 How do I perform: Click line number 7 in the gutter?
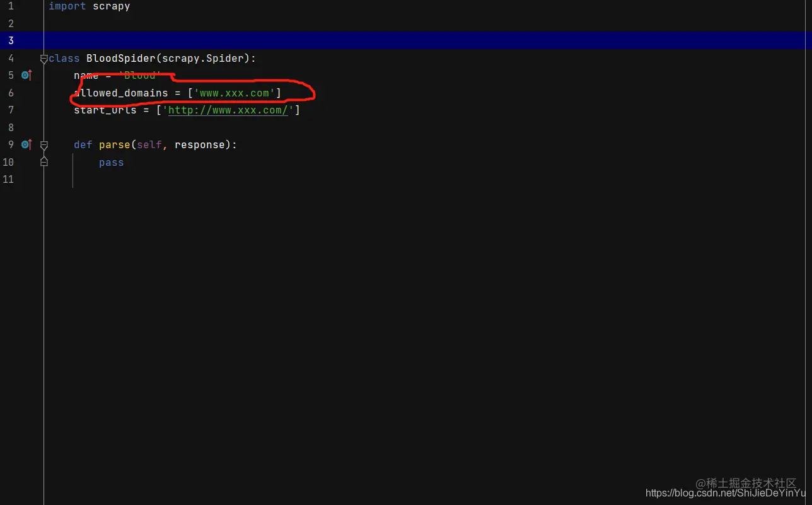coord(11,110)
